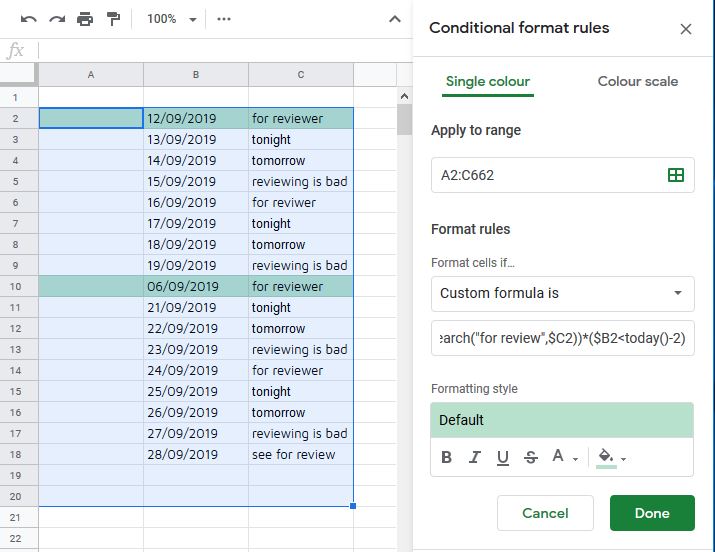Open the 100% zoom dropdown
Screen dimensions: 715x552
[x=171, y=19]
